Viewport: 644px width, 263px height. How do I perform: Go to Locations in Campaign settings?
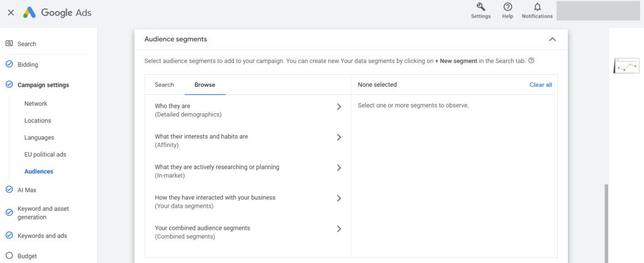38,120
